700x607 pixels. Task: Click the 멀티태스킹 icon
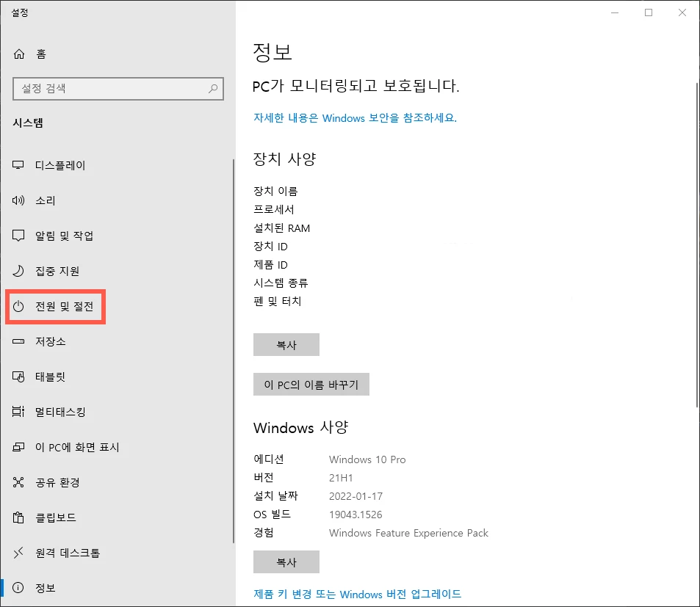click(x=18, y=412)
